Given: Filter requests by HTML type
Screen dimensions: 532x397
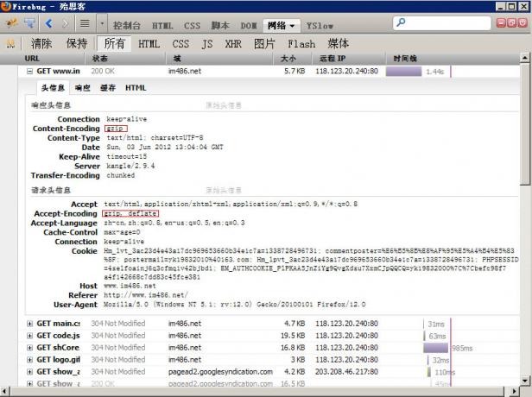Looking at the screenshot, I should click(x=149, y=44).
